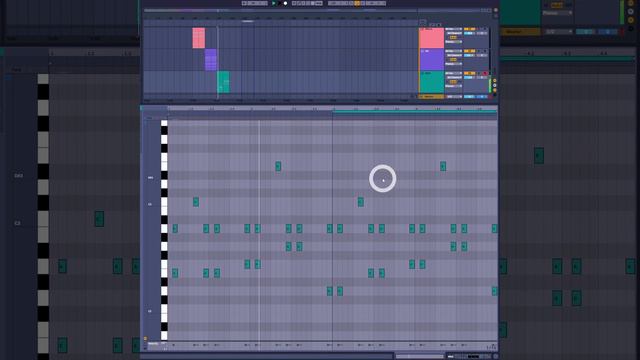The width and height of the screenshot is (640, 360).
Task: Open the pink track's input type dropdown
Action: (x=454, y=29)
